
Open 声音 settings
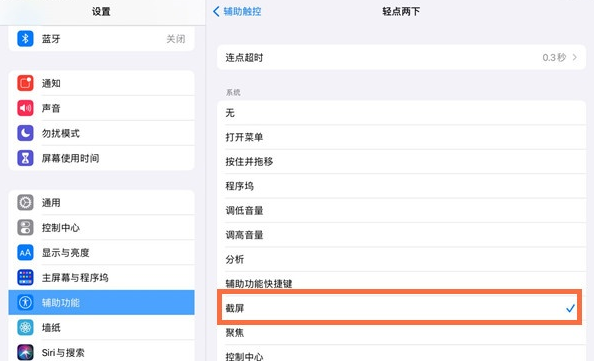[x=102, y=108]
